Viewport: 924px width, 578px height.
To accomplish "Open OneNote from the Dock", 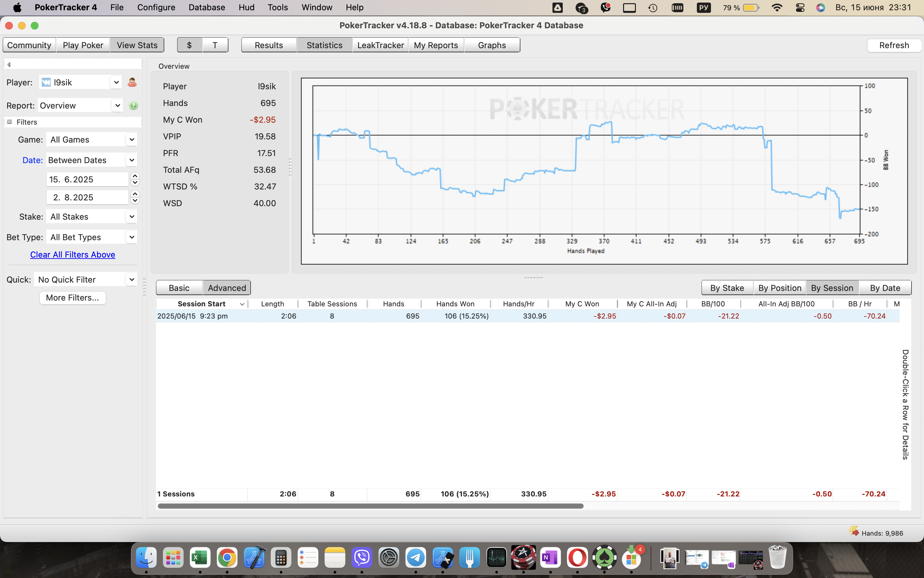I will [551, 558].
